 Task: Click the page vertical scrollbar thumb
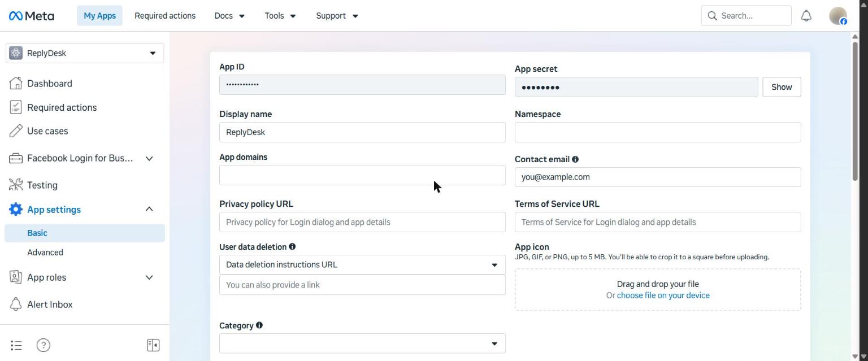click(x=855, y=110)
